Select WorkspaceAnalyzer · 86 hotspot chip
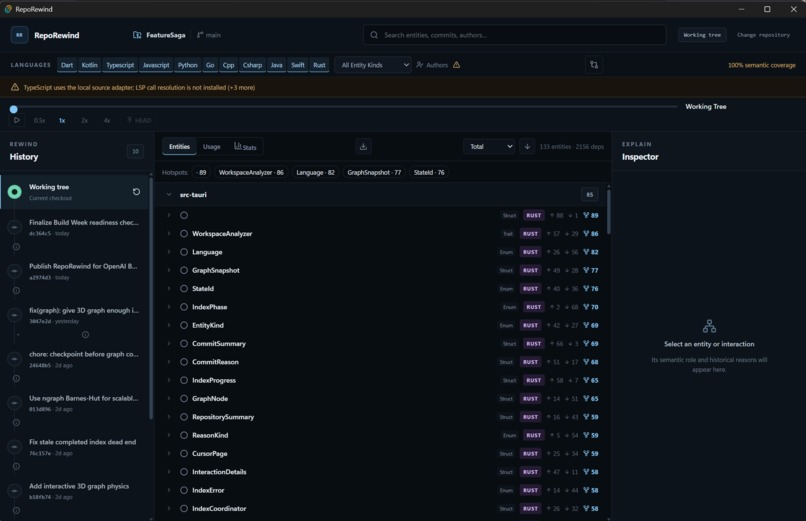The image size is (806, 521). (251, 173)
